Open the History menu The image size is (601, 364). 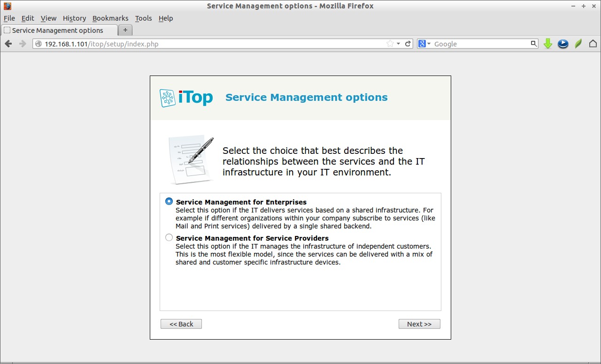tap(74, 18)
